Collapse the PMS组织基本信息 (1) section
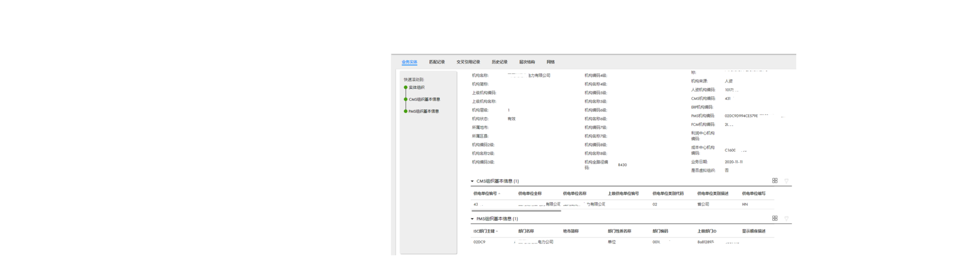The width and height of the screenshot is (980, 266). (x=472, y=219)
